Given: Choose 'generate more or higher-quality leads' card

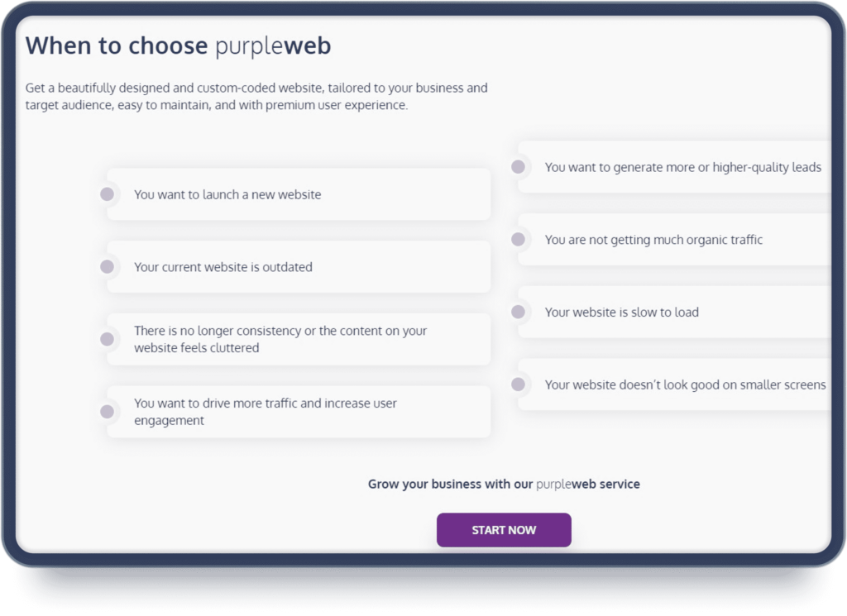Looking at the screenshot, I should coord(674,167).
